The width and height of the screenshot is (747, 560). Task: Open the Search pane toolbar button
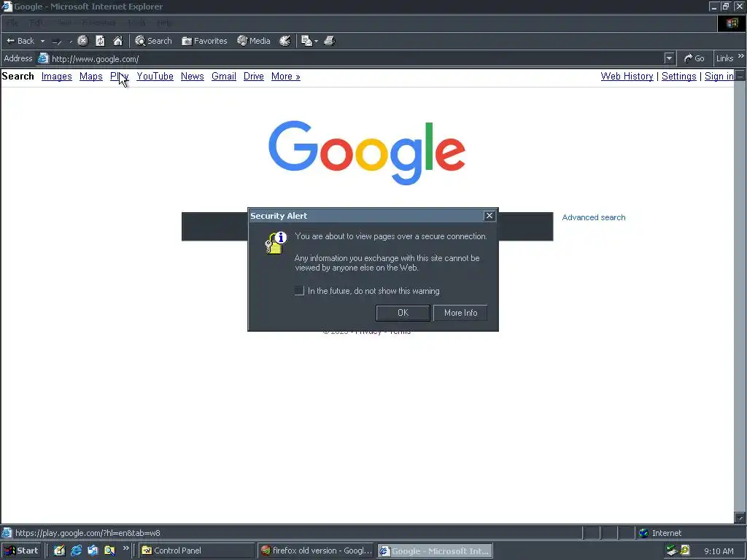(153, 41)
